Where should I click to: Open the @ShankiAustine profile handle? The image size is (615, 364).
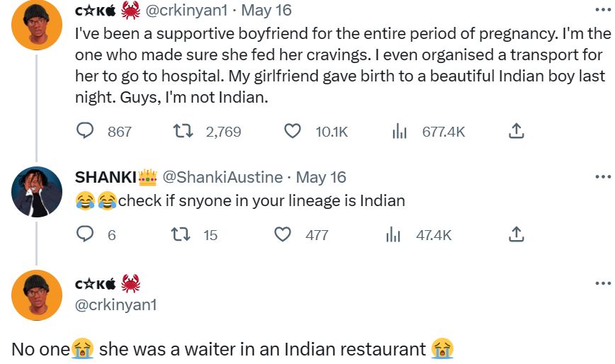[223, 177]
